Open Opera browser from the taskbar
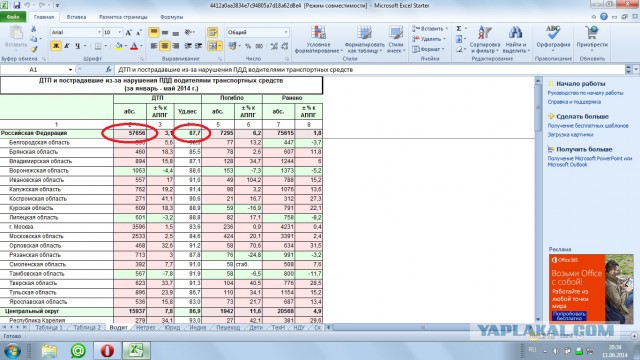 107,350
